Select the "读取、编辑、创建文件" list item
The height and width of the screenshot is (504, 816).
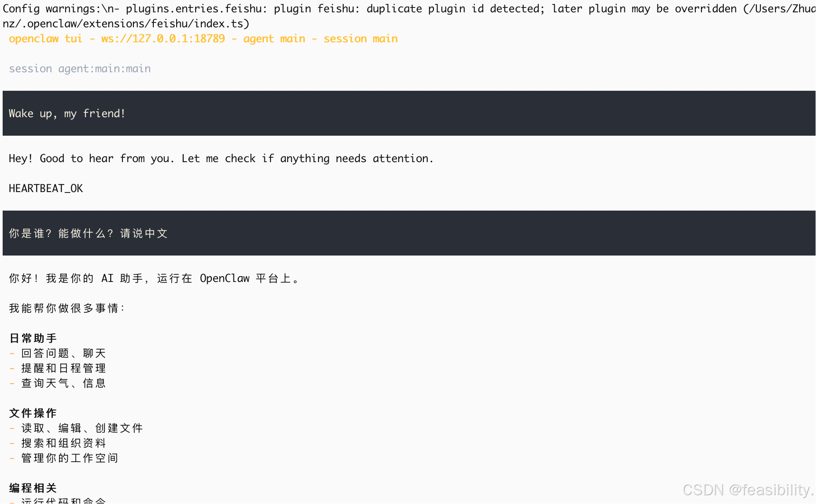pyautogui.click(x=82, y=428)
